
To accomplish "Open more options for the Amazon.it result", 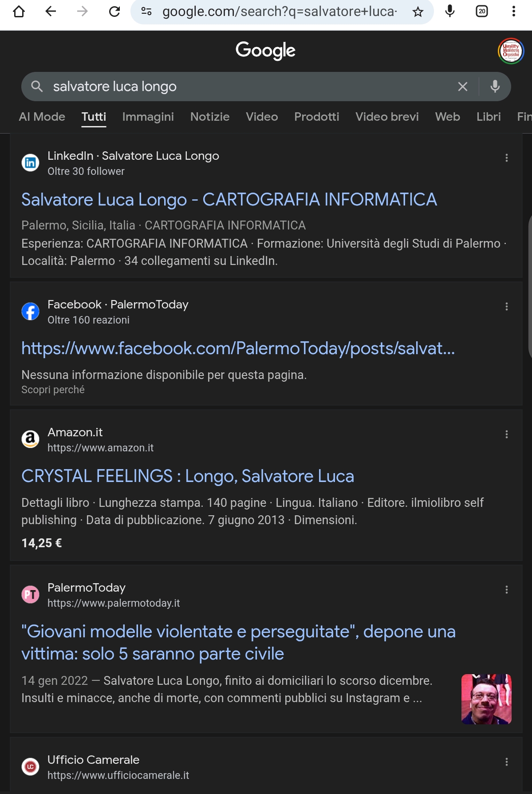I will coord(506,435).
